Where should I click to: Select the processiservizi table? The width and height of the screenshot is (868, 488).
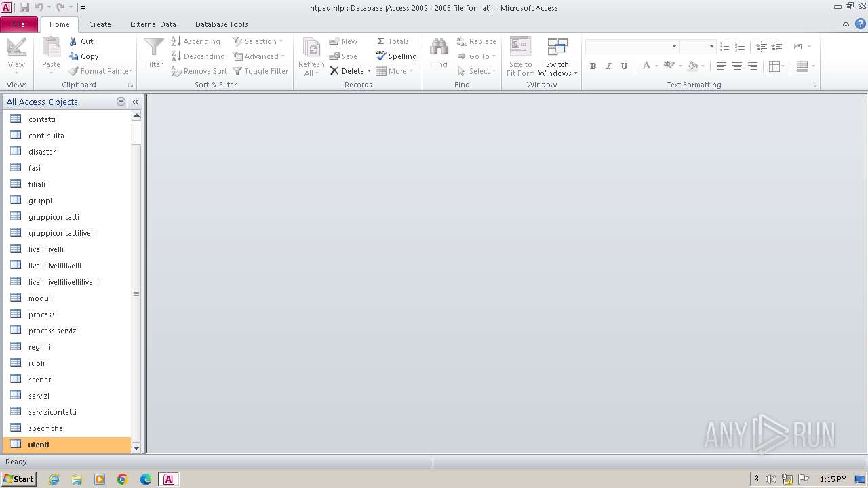(x=66, y=331)
